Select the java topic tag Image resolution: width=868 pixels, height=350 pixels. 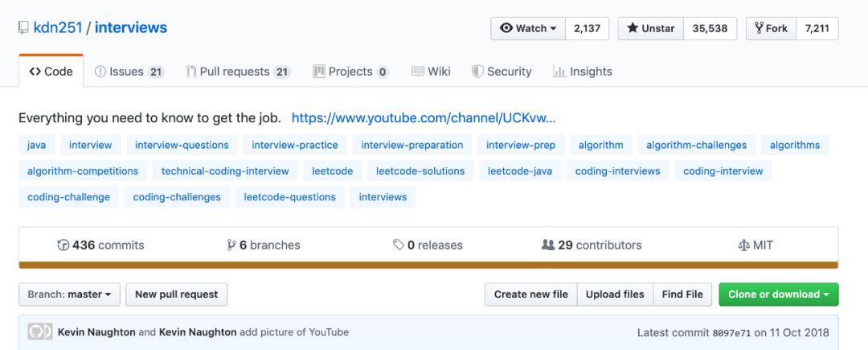pos(36,145)
